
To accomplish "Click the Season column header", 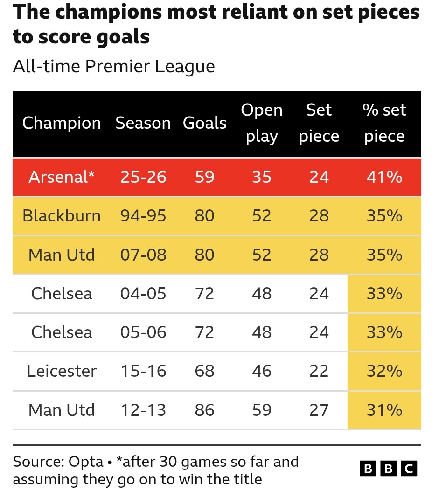I will pyautogui.click(x=143, y=123).
